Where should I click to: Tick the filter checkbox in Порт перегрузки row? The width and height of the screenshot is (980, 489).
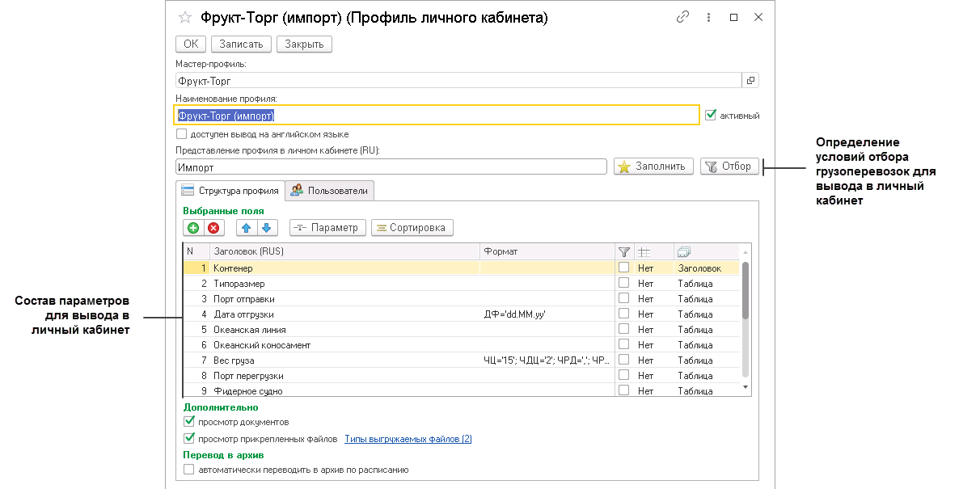[624, 375]
